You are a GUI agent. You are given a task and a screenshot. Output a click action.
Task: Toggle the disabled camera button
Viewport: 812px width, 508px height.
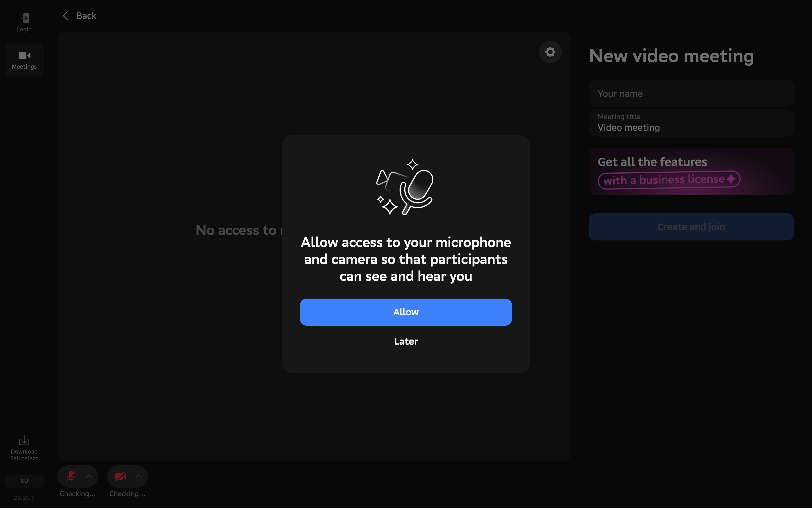point(120,476)
